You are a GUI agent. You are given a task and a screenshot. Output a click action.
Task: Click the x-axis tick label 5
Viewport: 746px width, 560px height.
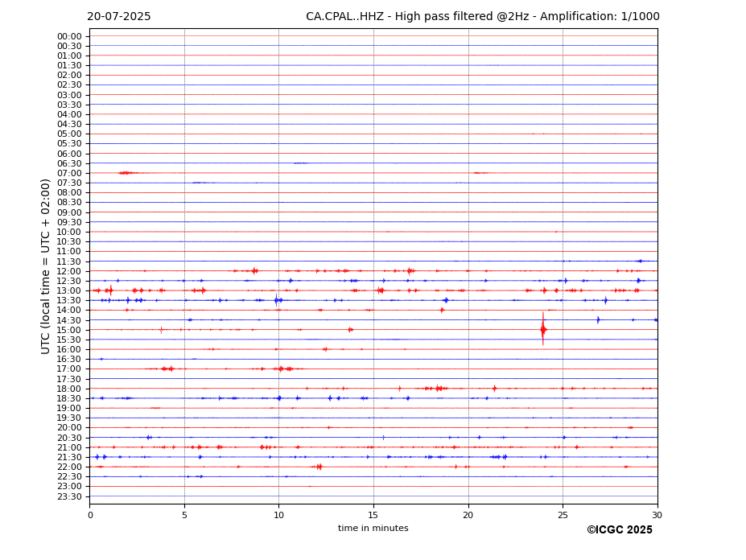pos(184,515)
